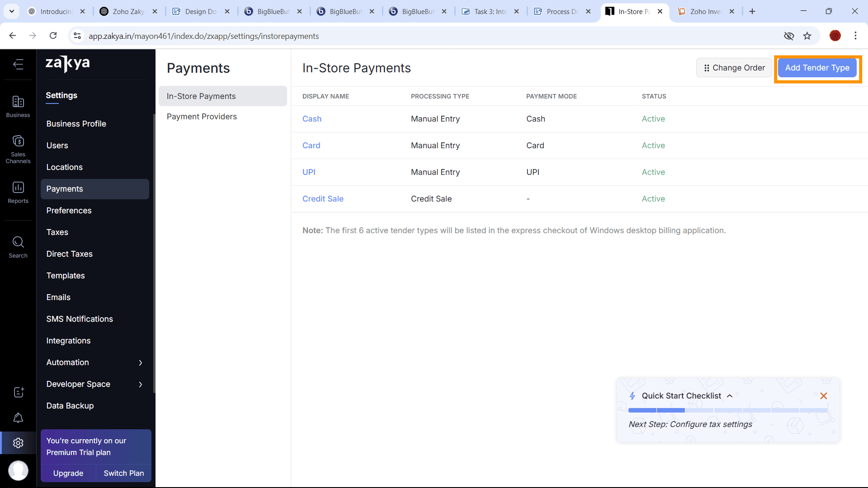Expand the Developer Space submenu arrow
Viewport: 868px width, 488px height.
click(141, 385)
